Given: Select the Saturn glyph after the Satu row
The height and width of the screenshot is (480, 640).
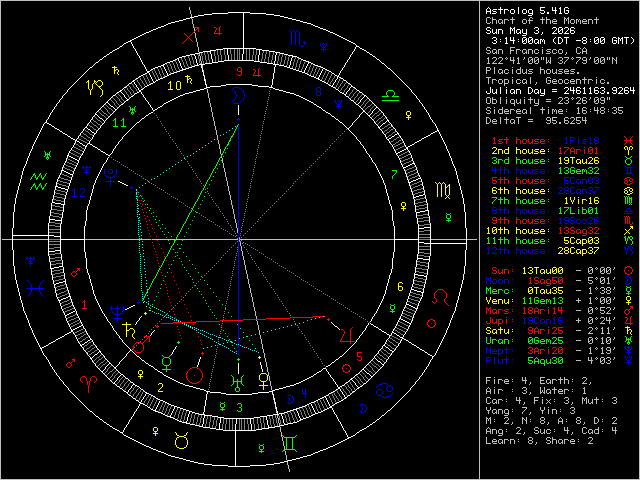Looking at the screenshot, I should coord(629,331).
